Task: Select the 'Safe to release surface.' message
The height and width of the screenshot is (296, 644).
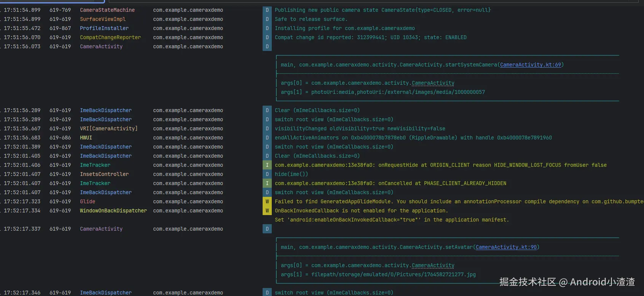Action: pyautogui.click(x=311, y=19)
